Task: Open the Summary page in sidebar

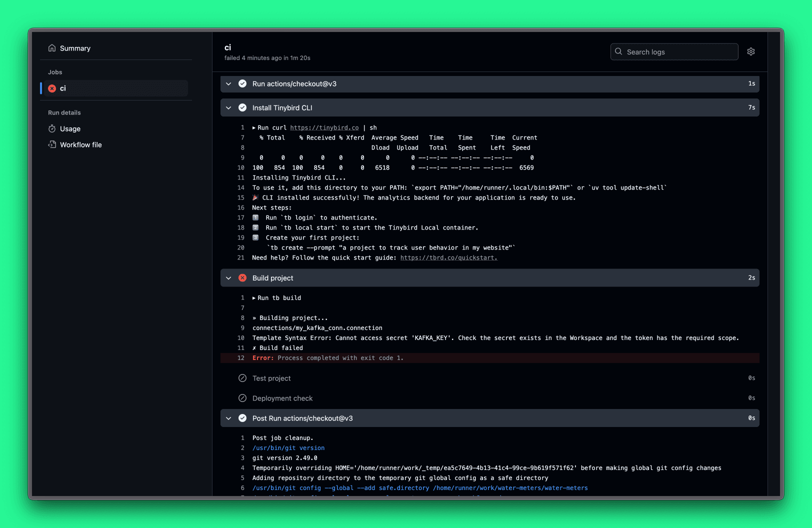Action: click(x=75, y=48)
